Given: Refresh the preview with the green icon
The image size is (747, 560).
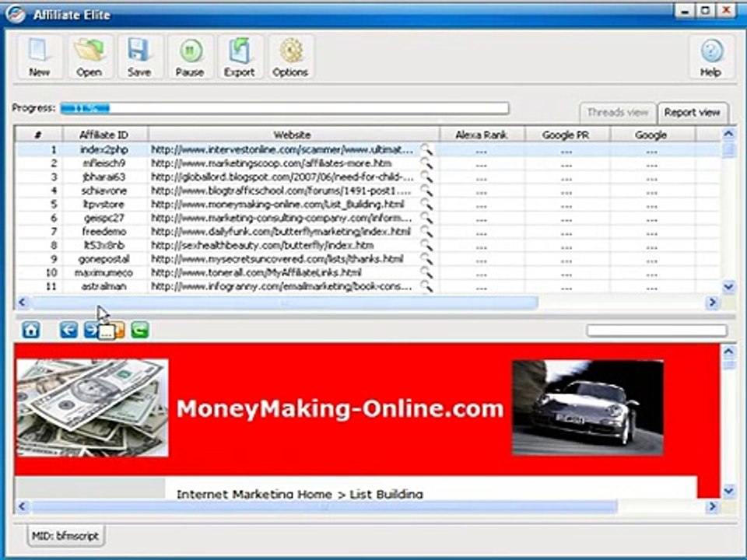Looking at the screenshot, I should coord(139,330).
